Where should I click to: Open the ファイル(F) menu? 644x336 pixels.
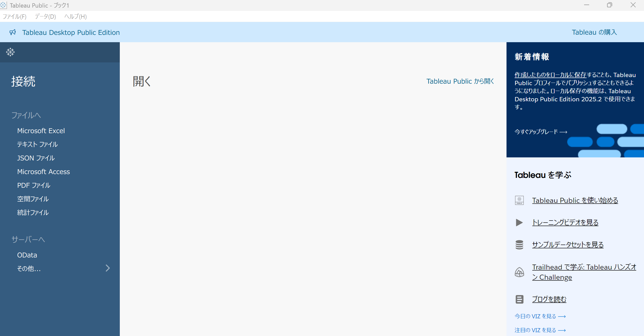14,17
